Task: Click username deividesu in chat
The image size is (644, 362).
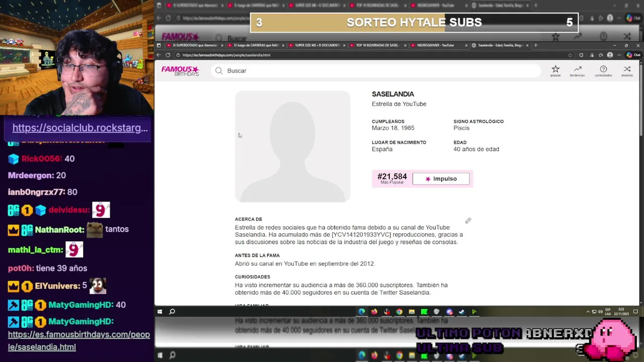Action: (69, 210)
